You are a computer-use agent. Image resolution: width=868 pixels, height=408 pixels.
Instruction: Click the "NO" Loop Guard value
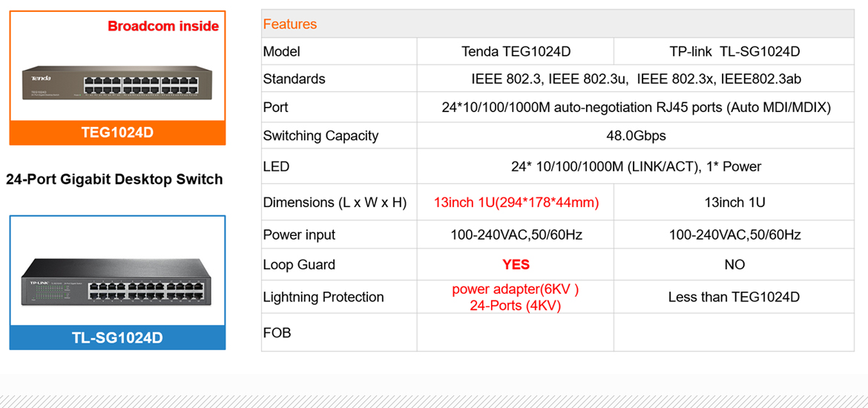coord(734,265)
